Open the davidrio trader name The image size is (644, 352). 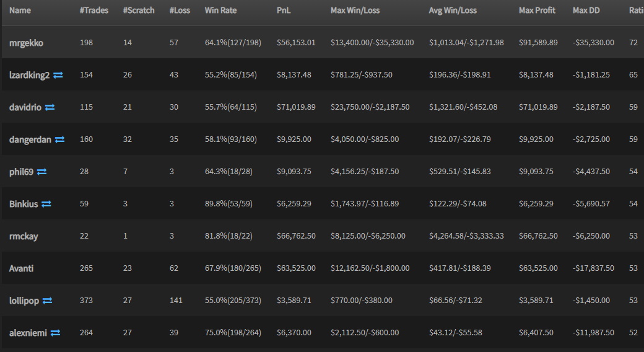25,107
